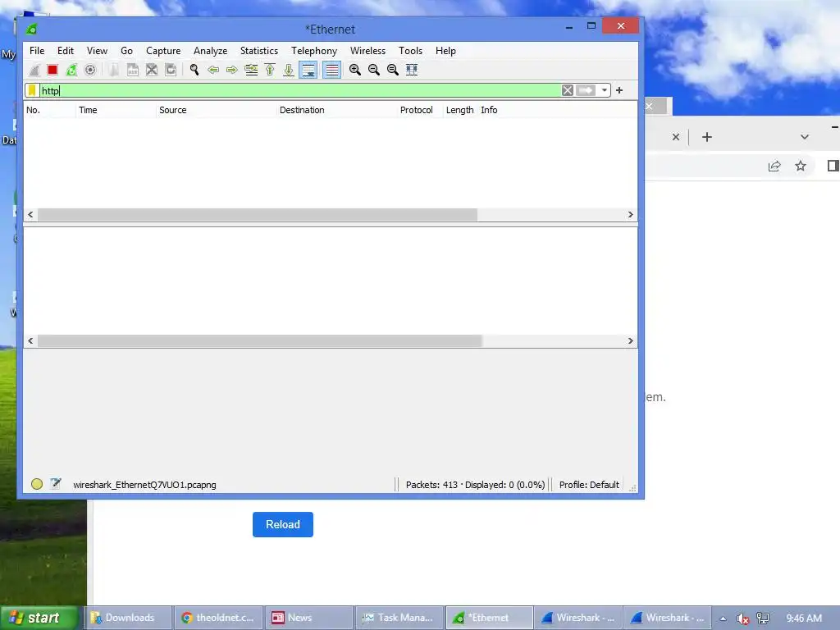The width and height of the screenshot is (840, 630).
Task: Open expert information yellow circle indicator
Action: pos(36,484)
